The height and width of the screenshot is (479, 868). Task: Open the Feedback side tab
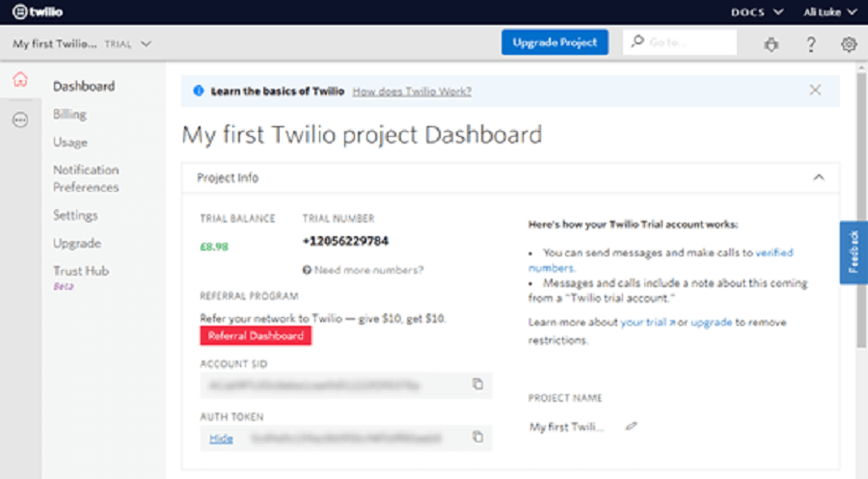pos(854,253)
